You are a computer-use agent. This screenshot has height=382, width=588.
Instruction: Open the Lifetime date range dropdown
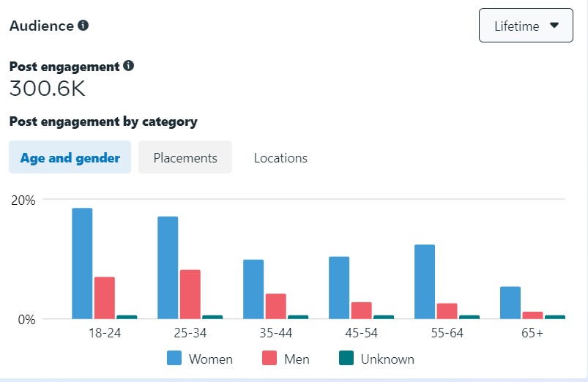526,26
